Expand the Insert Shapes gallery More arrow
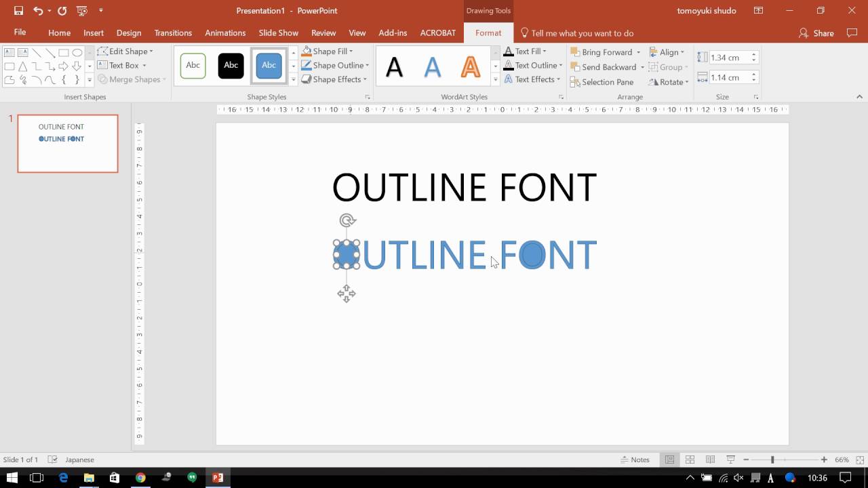 pyautogui.click(x=90, y=80)
